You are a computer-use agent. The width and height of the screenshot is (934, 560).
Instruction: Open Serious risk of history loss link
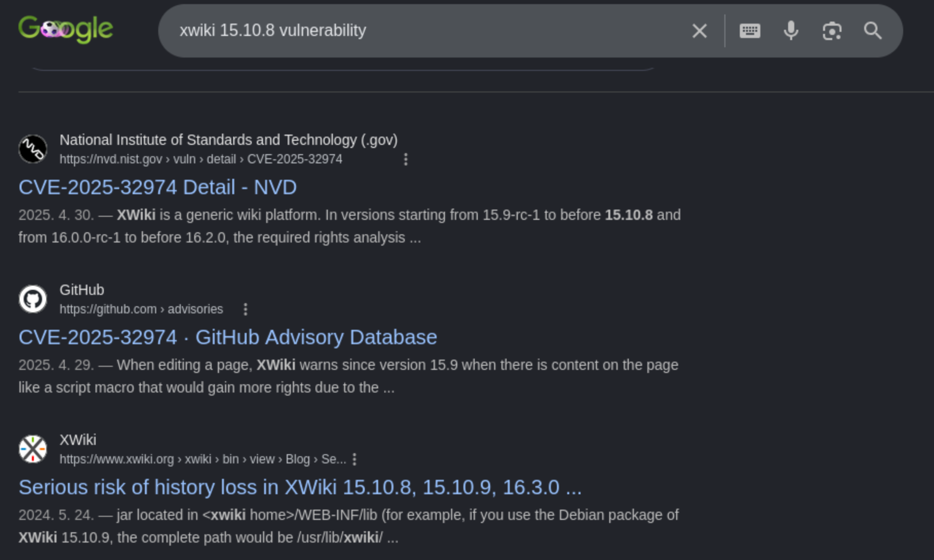[x=300, y=487]
